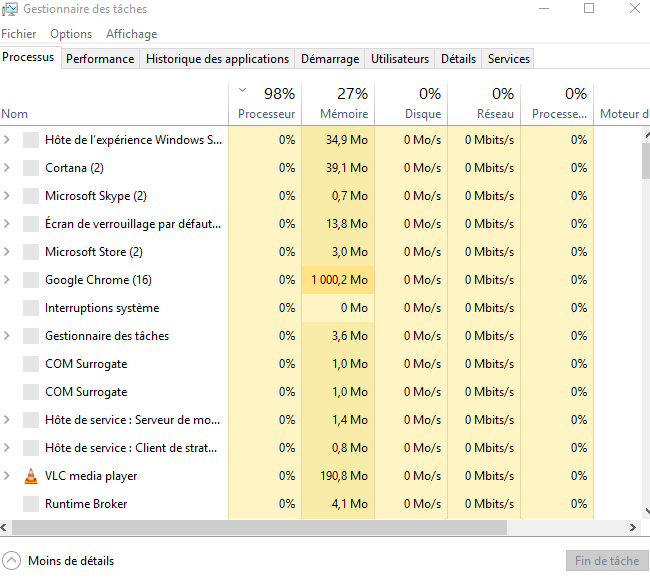Expand the Microsoft Skype (2) group
Image resolution: width=650 pixels, height=582 pixels.
click(x=7, y=196)
